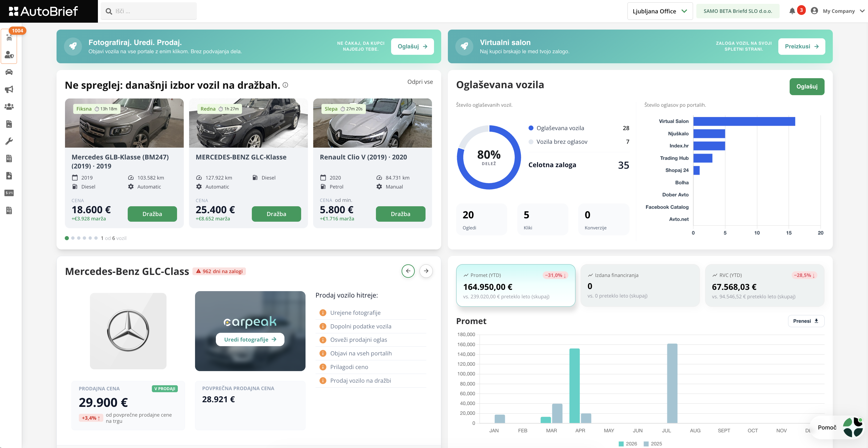
Task: Click the Virtual Salon bar in portal chart
Action: pos(744,121)
